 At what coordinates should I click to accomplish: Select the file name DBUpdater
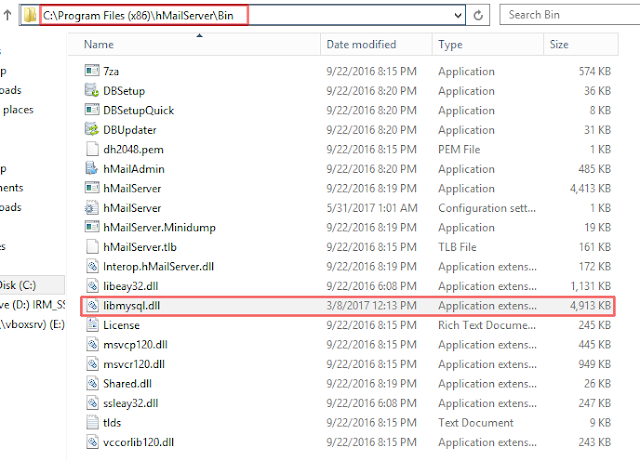[x=130, y=130]
